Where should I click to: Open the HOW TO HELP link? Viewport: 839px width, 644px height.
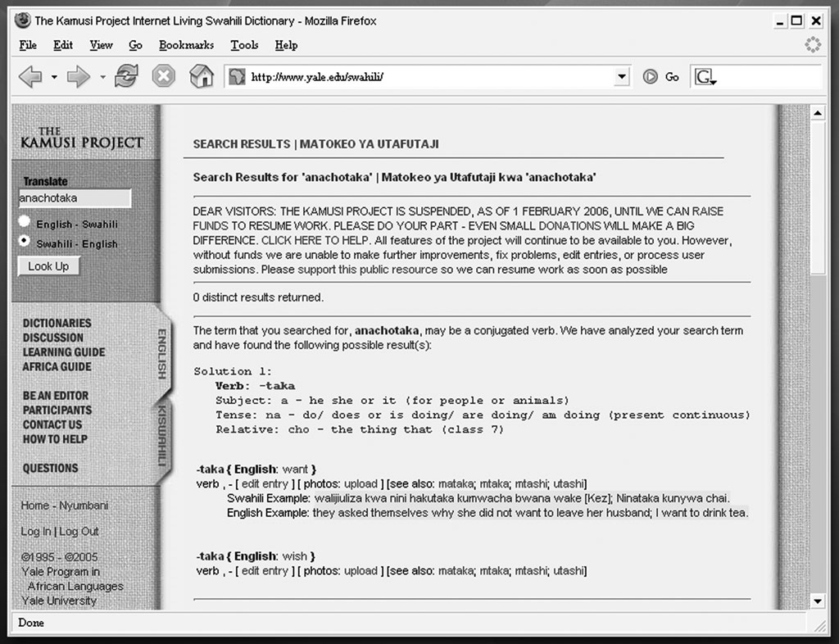click(55, 438)
